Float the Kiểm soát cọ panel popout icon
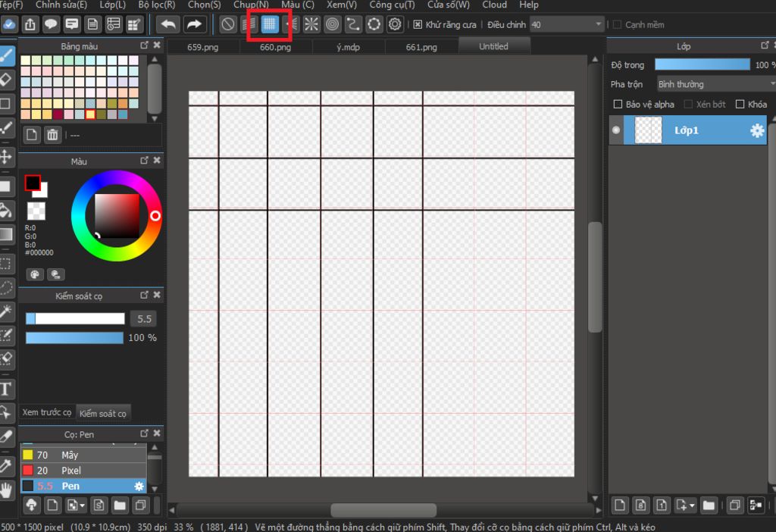The image size is (776, 532). pos(144,295)
